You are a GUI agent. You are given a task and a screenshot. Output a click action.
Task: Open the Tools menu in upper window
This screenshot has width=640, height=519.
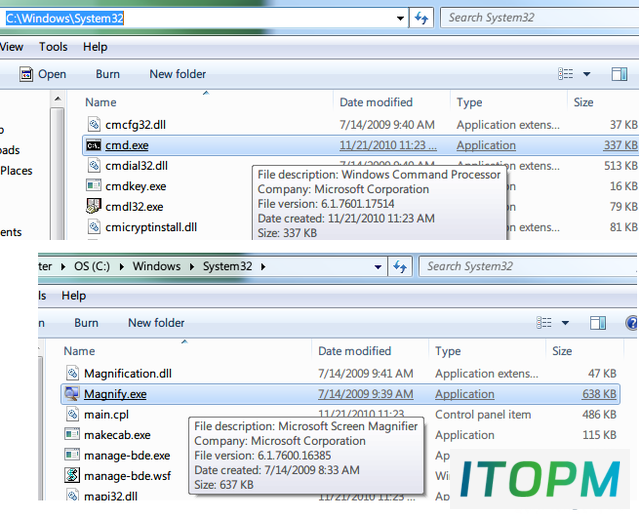pyautogui.click(x=53, y=47)
